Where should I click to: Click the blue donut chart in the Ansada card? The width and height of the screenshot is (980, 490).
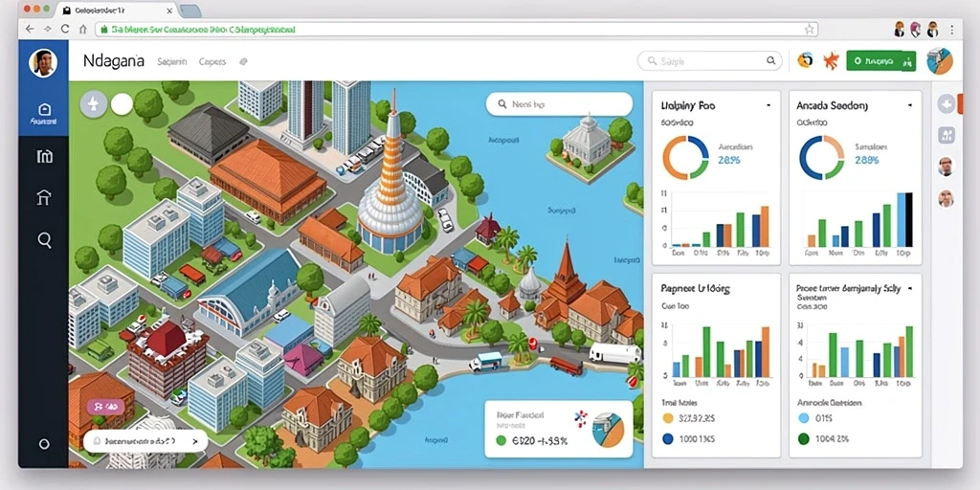coord(822,158)
